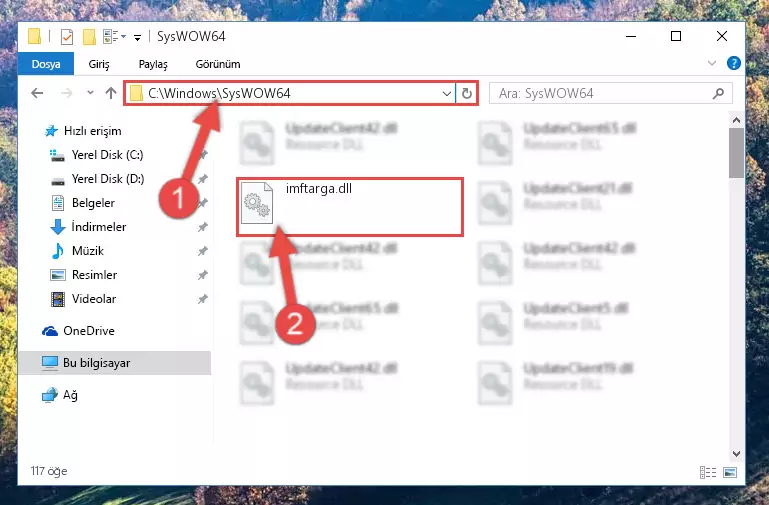Open the Customize Quick Access Toolbar arrow
This screenshot has height=505, width=769.
137,37
